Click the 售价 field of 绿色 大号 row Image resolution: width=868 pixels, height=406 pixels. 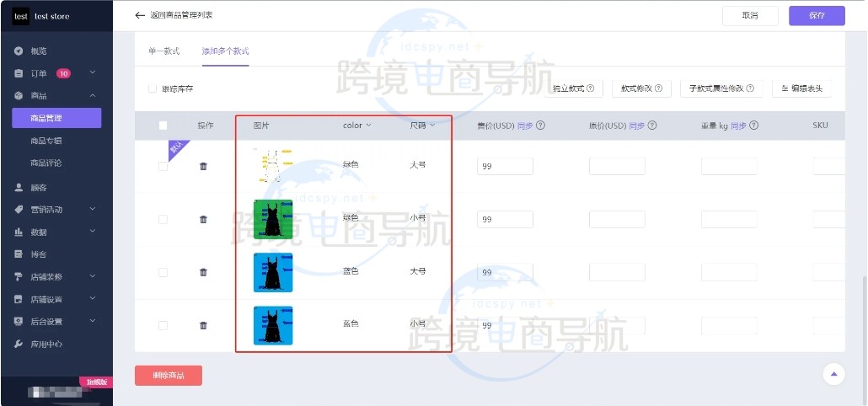505,167
